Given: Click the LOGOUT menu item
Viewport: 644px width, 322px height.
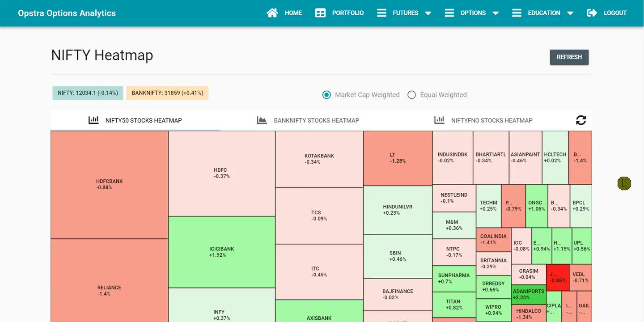Looking at the screenshot, I should [x=615, y=13].
